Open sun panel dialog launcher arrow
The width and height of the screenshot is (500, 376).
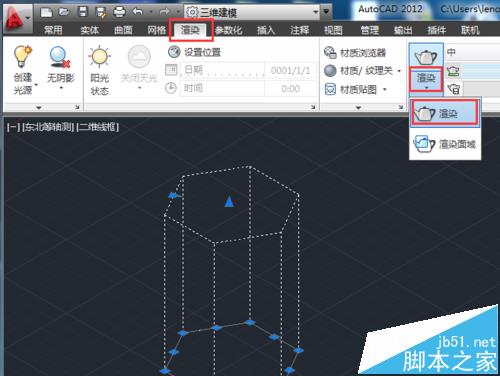[313, 107]
